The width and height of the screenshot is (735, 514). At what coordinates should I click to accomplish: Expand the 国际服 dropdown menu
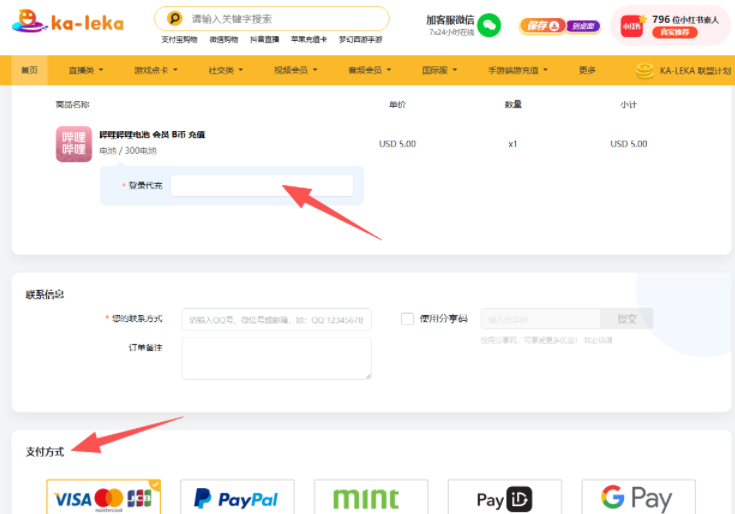point(439,70)
